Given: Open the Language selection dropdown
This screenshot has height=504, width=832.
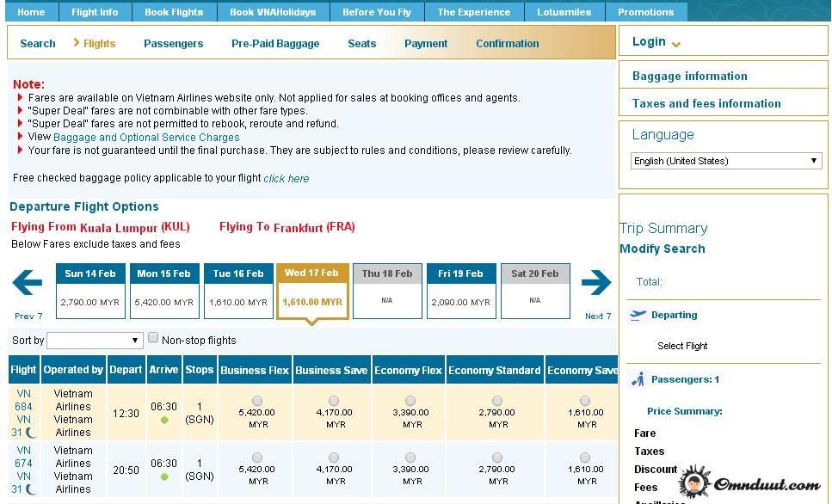Looking at the screenshot, I should click(x=726, y=161).
